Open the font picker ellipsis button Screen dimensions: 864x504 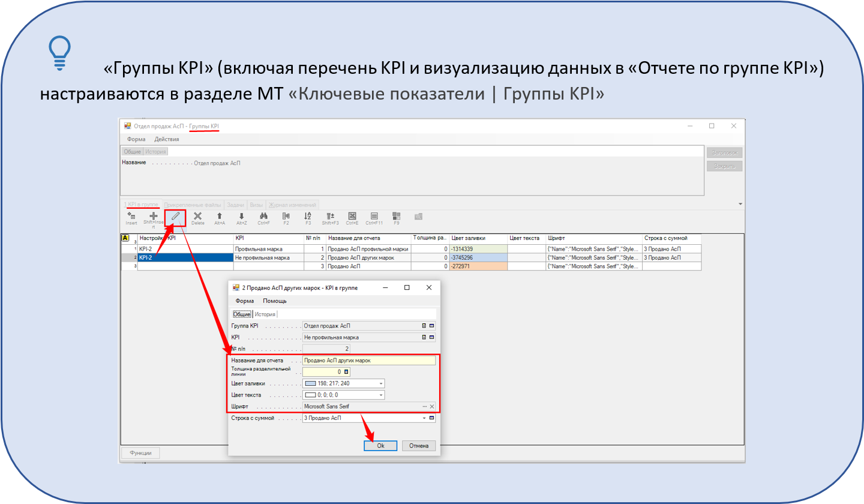(425, 407)
